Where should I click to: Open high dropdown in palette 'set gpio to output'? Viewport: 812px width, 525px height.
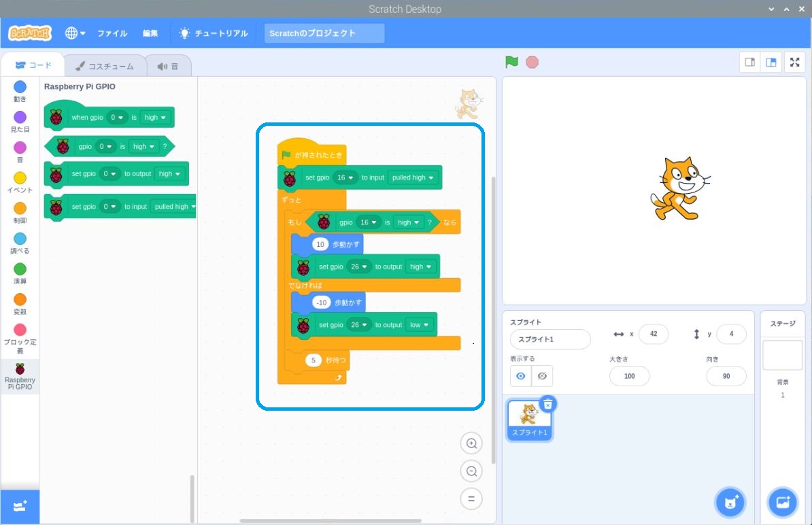tap(169, 174)
